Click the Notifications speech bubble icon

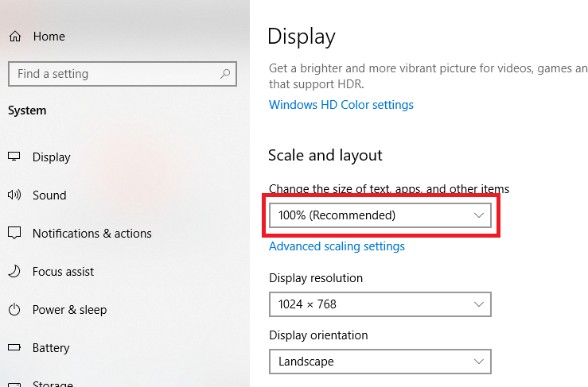tap(14, 233)
